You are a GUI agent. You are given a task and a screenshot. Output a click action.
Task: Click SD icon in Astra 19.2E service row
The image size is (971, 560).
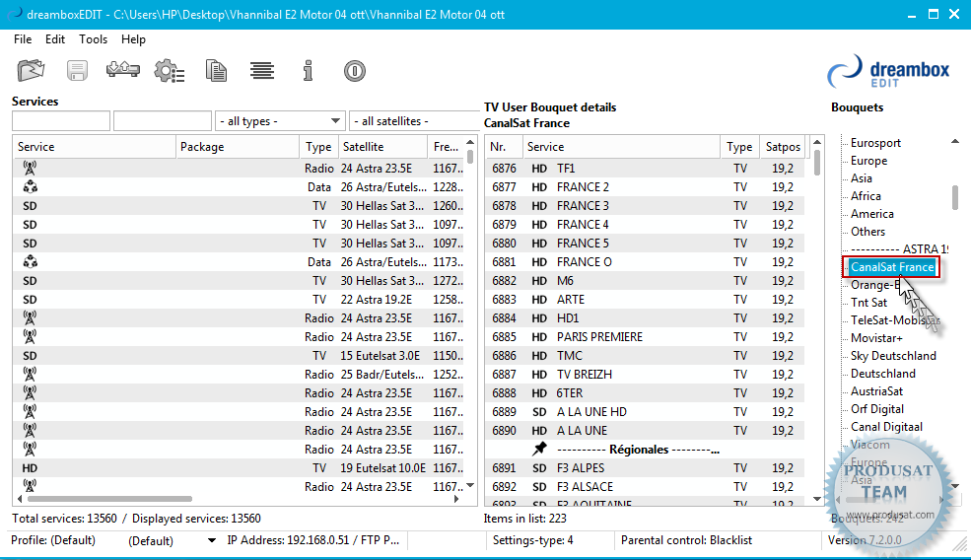(30, 300)
